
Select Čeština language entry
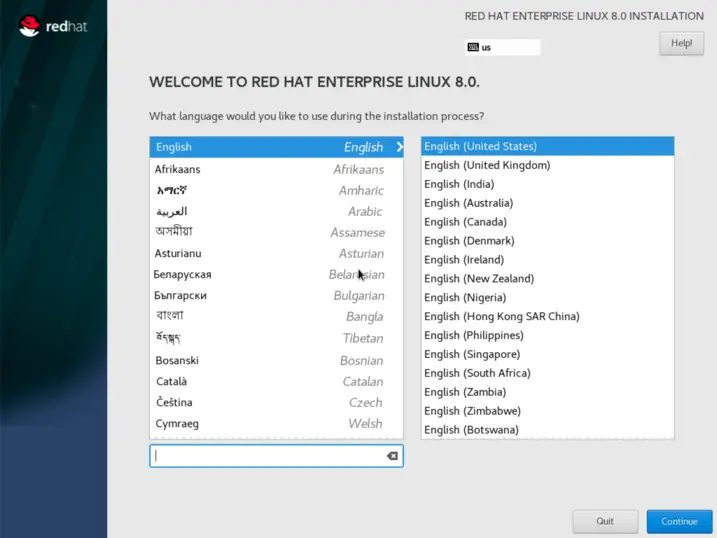[276, 402]
